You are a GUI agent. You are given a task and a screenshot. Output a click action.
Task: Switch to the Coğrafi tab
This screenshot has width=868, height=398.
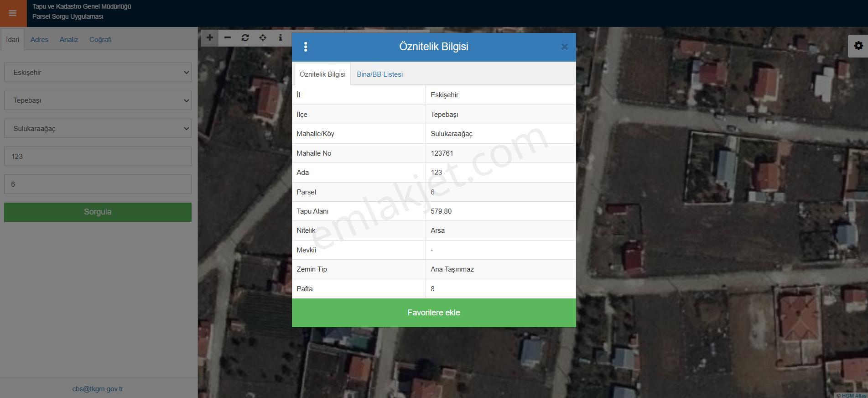pos(100,40)
